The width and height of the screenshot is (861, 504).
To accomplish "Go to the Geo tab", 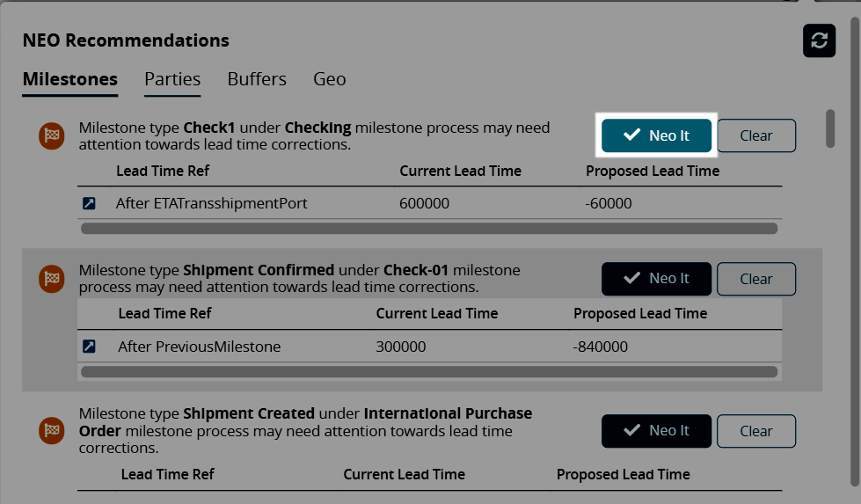I will click(x=329, y=79).
